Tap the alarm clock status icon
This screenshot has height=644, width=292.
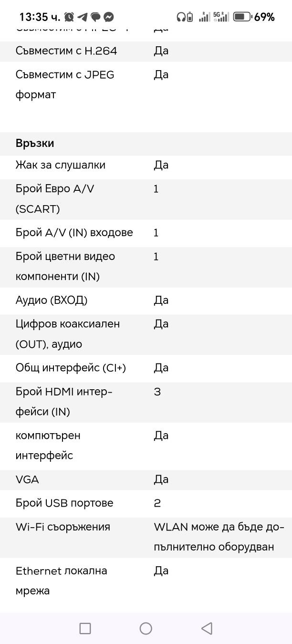pos(69,17)
